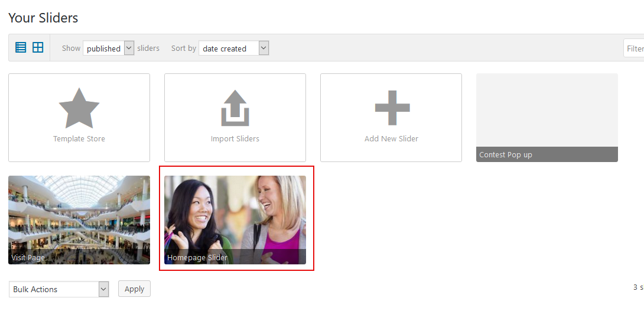This screenshot has height=317, width=644.
Task: Click the Template Store star icon
Action: tap(79, 108)
